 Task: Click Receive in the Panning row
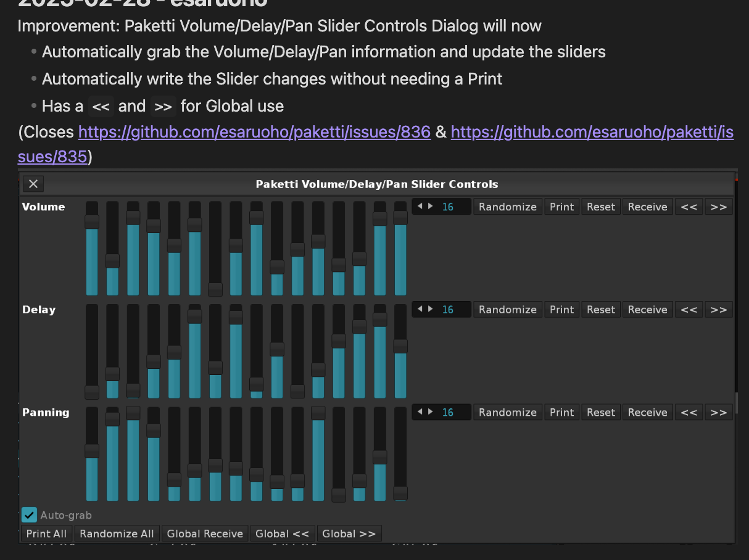[x=648, y=412]
